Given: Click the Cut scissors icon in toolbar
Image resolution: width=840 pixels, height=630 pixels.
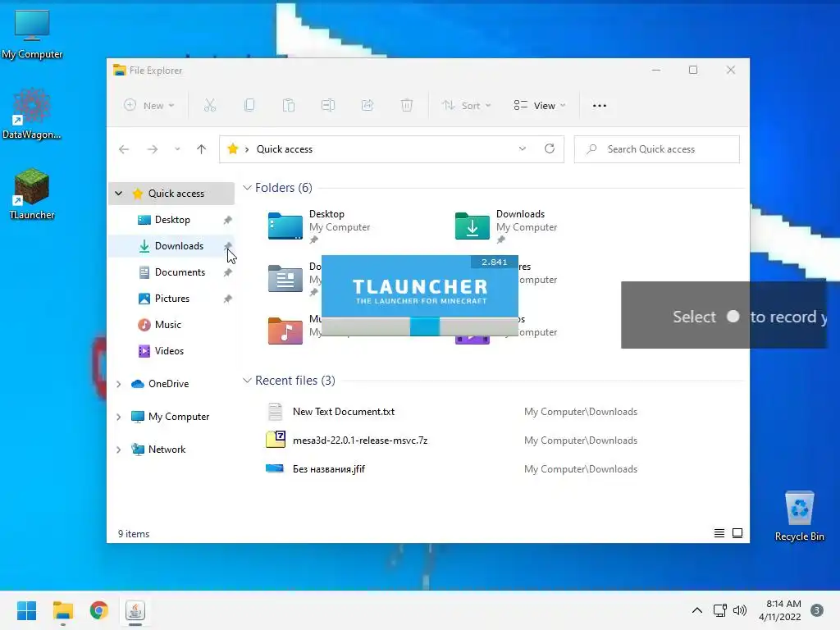Looking at the screenshot, I should (x=210, y=106).
